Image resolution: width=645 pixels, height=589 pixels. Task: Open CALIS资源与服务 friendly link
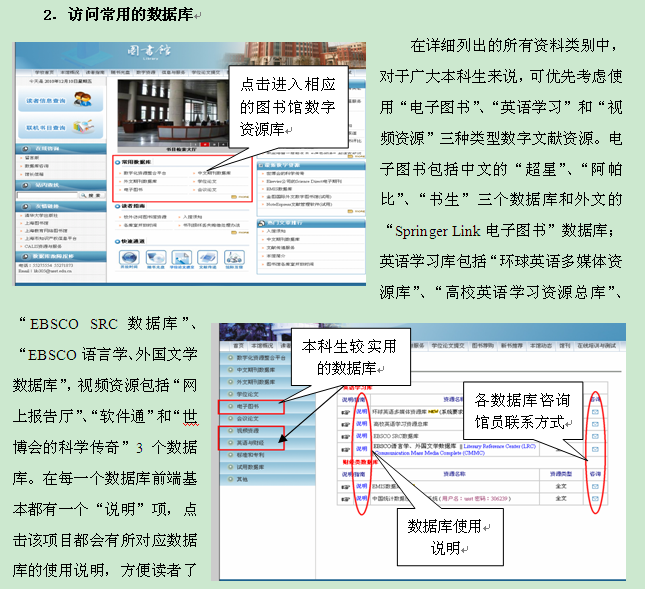[43, 246]
